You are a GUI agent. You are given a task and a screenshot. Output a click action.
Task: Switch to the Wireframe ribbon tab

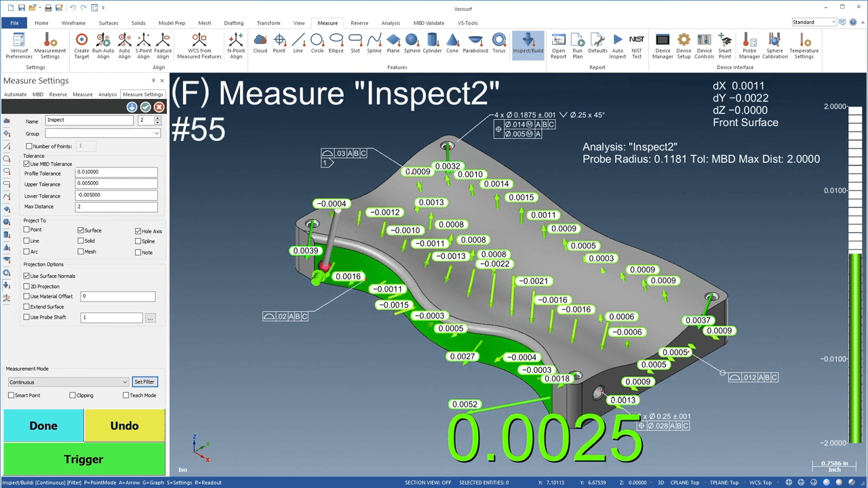73,23
